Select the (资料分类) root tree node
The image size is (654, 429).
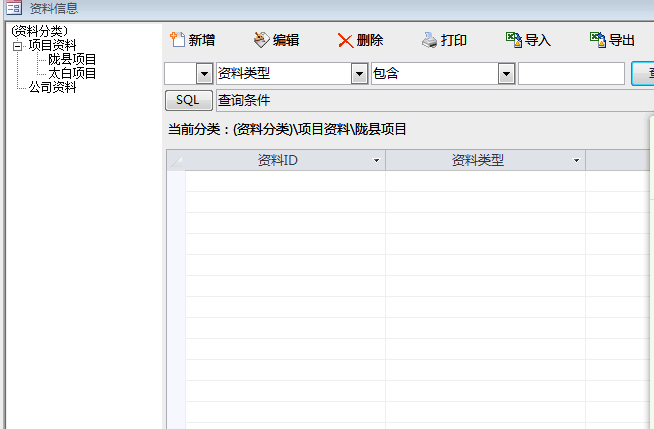point(39,31)
